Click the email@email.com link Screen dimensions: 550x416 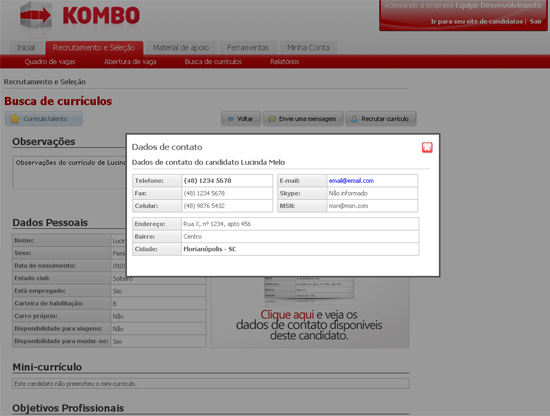click(x=351, y=181)
